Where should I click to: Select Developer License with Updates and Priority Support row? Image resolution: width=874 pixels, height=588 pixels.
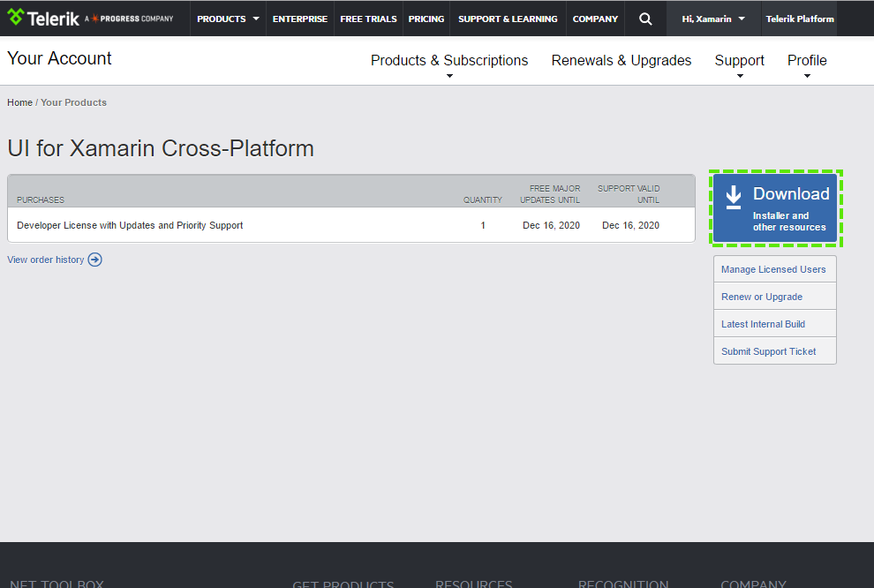(351, 225)
